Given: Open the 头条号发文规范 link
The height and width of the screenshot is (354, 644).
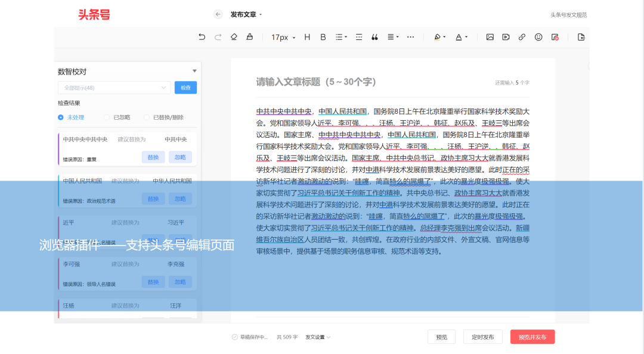Looking at the screenshot, I should pos(568,15).
